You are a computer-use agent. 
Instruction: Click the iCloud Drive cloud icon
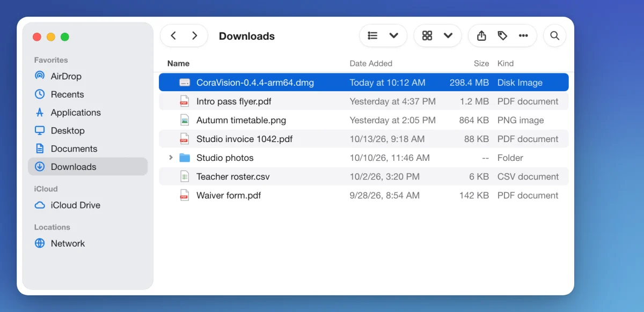click(40, 205)
